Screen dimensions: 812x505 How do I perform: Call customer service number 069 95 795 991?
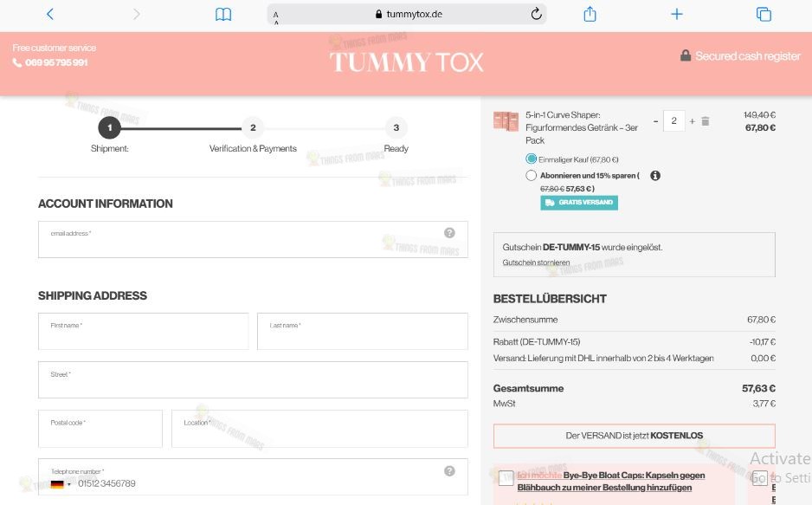(x=50, y=62)
